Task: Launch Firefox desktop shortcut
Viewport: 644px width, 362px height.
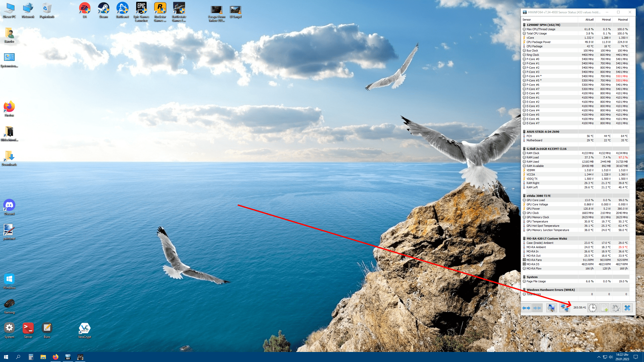Action: (x=9, y=109)
